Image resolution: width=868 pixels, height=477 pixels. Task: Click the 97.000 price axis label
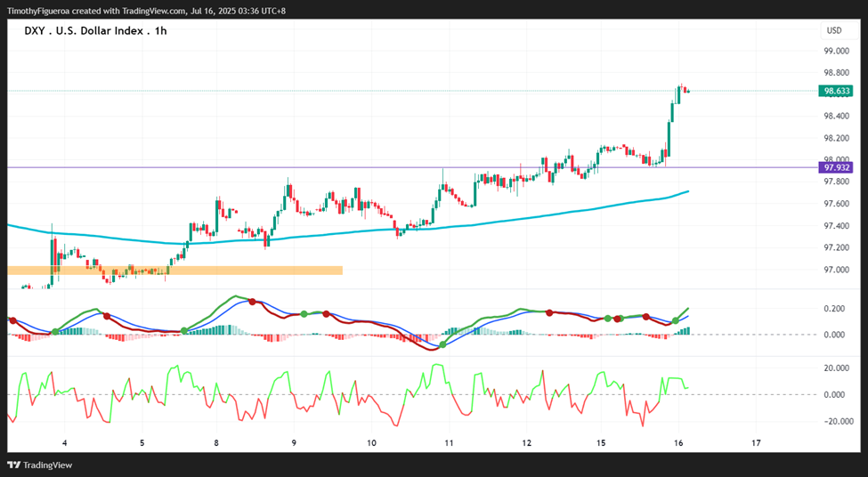(837, 270)
